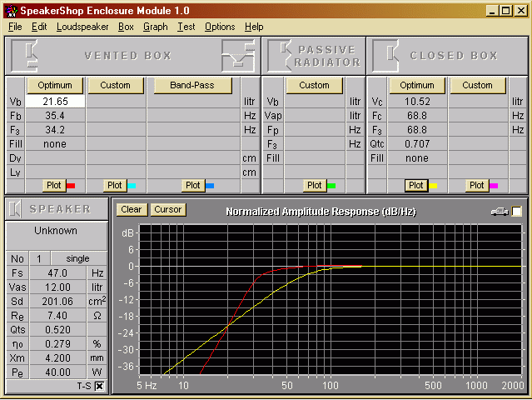Open the Graph menu
Viewport: 532px width, 400px height.
point(156,27)
